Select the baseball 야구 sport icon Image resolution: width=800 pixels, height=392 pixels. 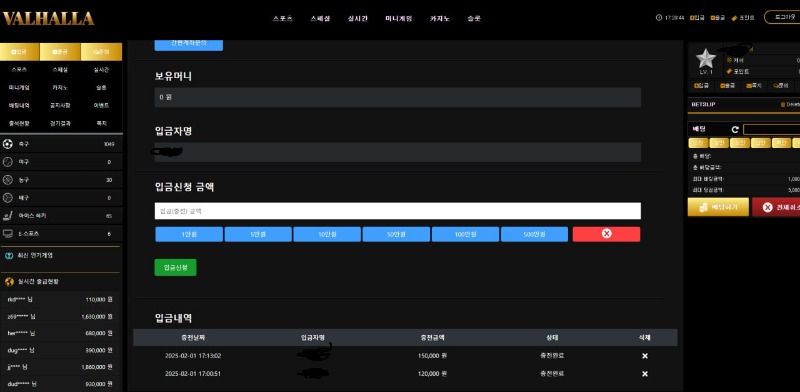pos(8,162)
